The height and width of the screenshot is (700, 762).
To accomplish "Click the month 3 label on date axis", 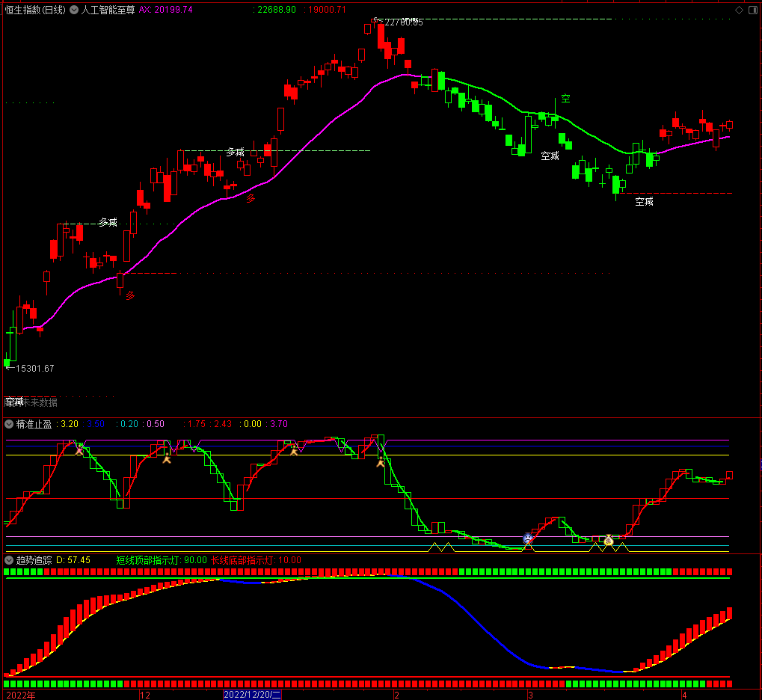I will pyautogui.click(x=531, y=696).
